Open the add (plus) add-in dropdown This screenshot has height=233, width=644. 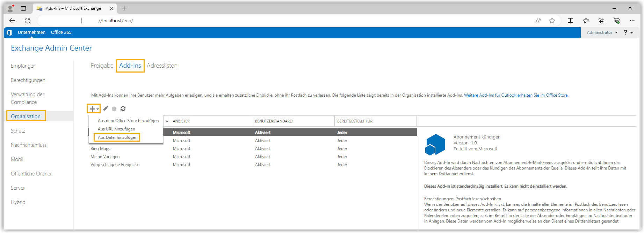(x=94, y=109)
